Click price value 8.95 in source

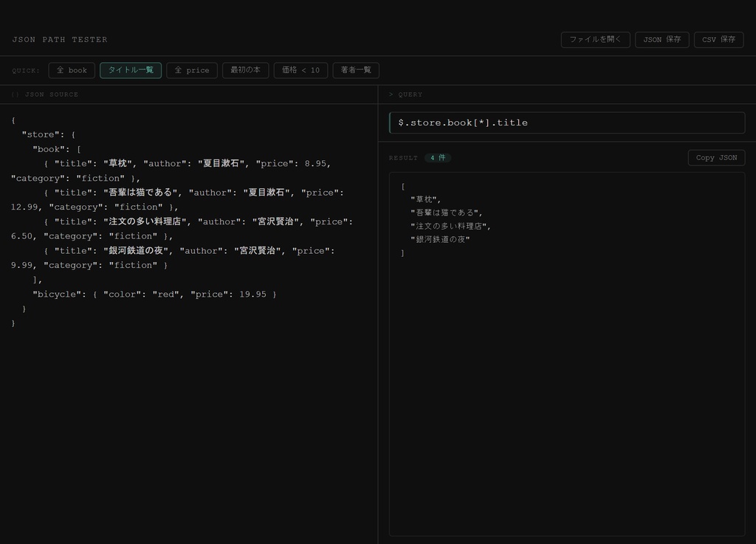[x=315, y=164]
